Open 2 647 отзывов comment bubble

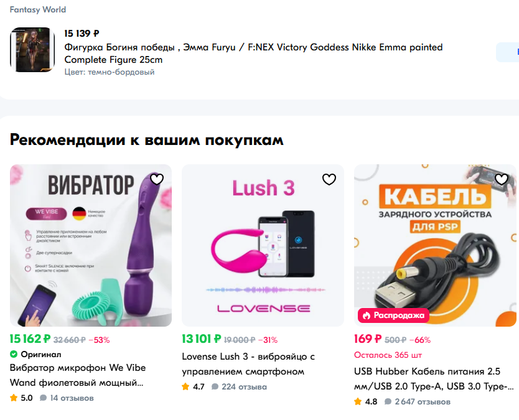[x=388, y=401]
